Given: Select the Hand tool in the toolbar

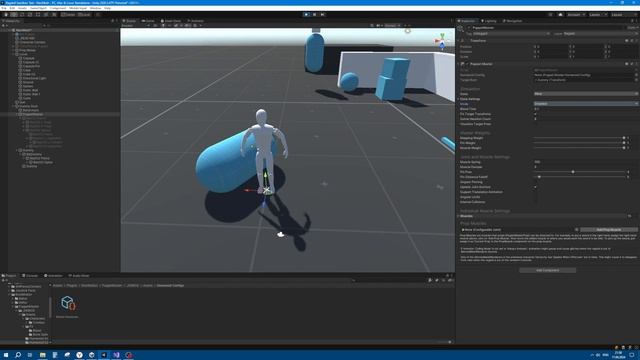Looking at the screenshot, I should 6,14.
